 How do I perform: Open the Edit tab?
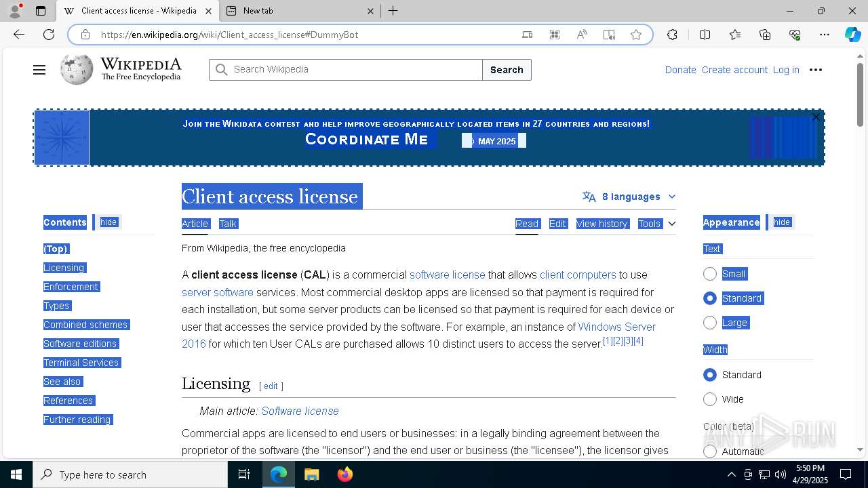tap(557, 224)
